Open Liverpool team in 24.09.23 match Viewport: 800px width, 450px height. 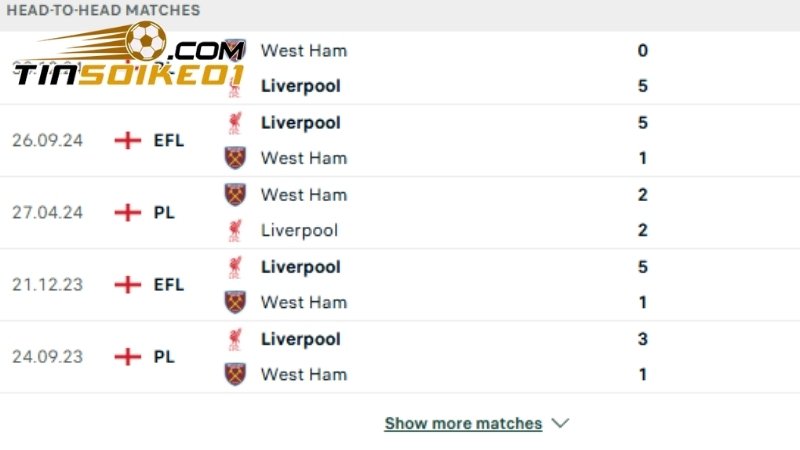tap(300, 339)
